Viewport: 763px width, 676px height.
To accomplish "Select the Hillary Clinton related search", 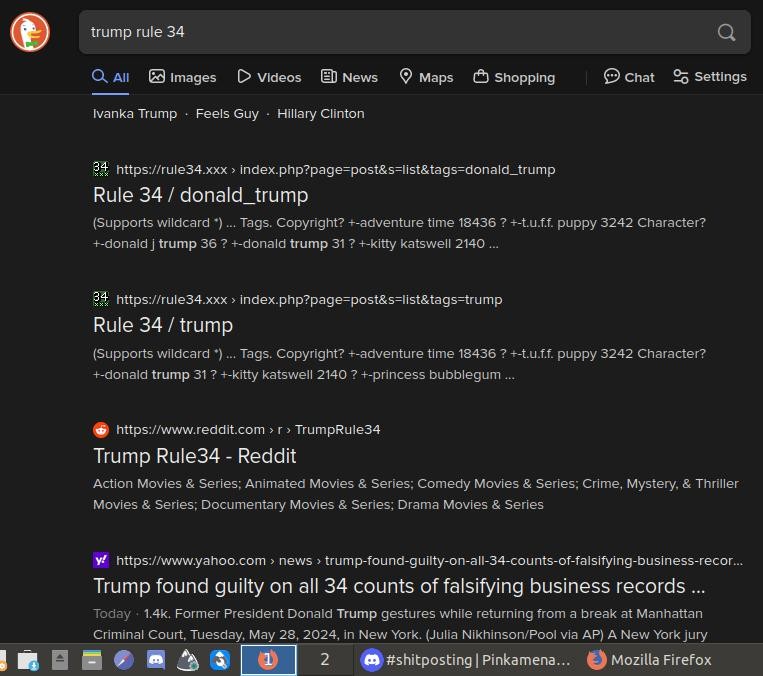I will click(321, 113).
